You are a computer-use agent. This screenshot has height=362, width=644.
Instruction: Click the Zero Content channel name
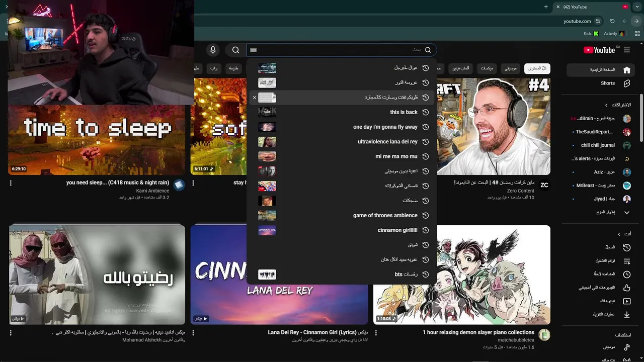click(x=521, y=191)
